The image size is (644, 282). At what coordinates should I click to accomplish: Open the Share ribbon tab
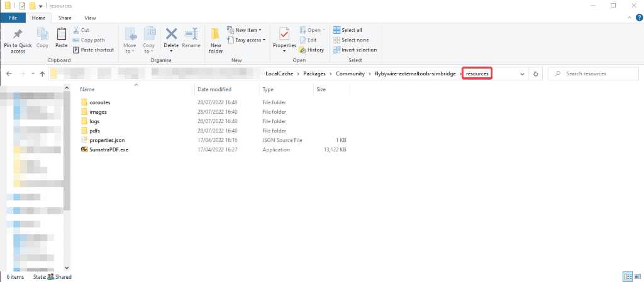tap(66, 18)
